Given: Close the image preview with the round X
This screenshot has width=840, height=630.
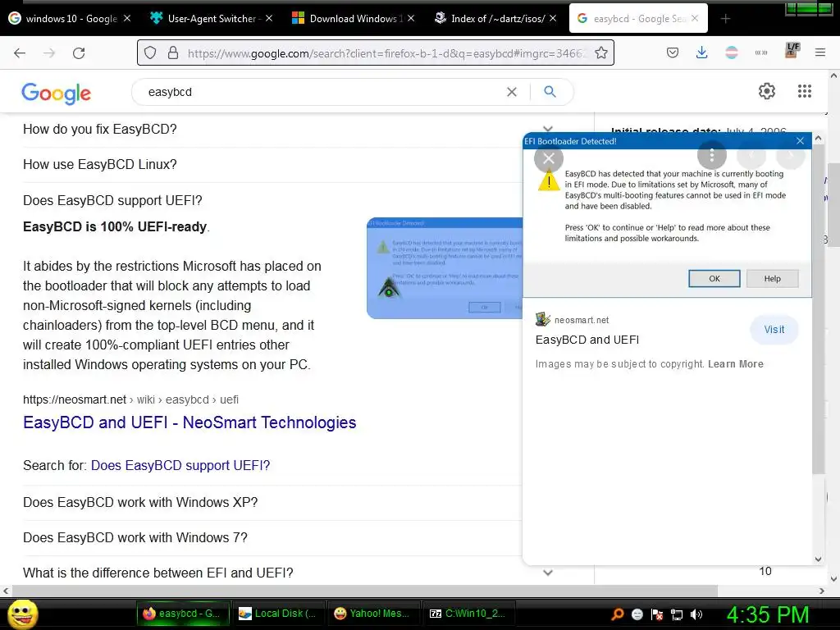Looking at the screenshot, I should click(549, 158).
